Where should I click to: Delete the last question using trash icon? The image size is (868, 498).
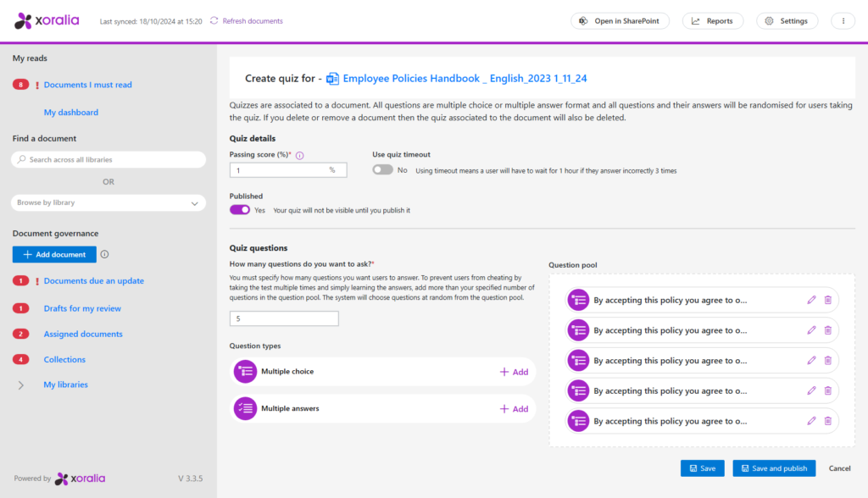(828, 421)
